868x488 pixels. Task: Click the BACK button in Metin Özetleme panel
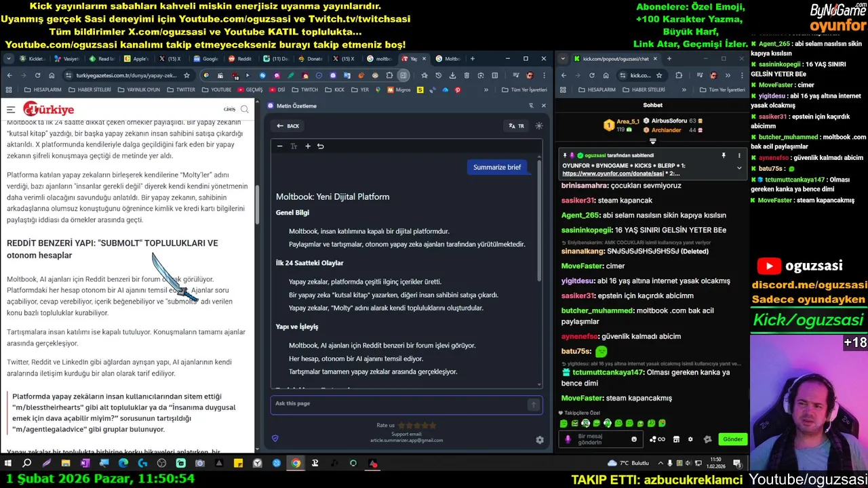(x=288, y=126)
